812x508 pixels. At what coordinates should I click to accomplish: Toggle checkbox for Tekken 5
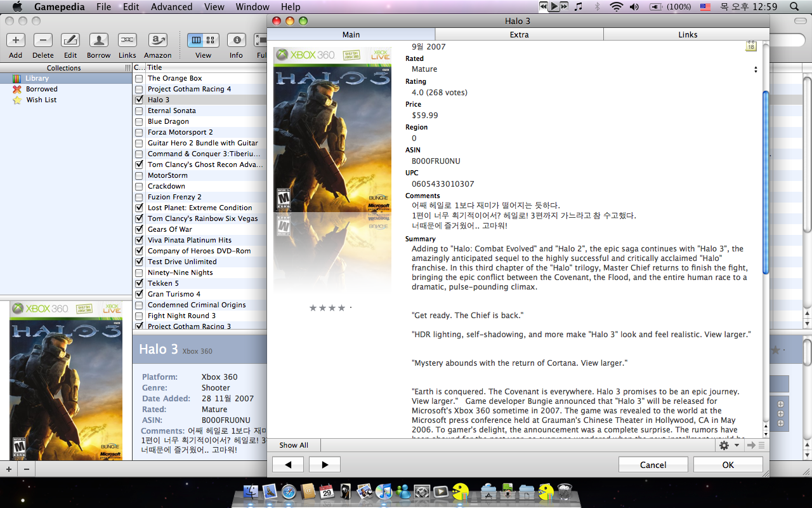[139, 283]
